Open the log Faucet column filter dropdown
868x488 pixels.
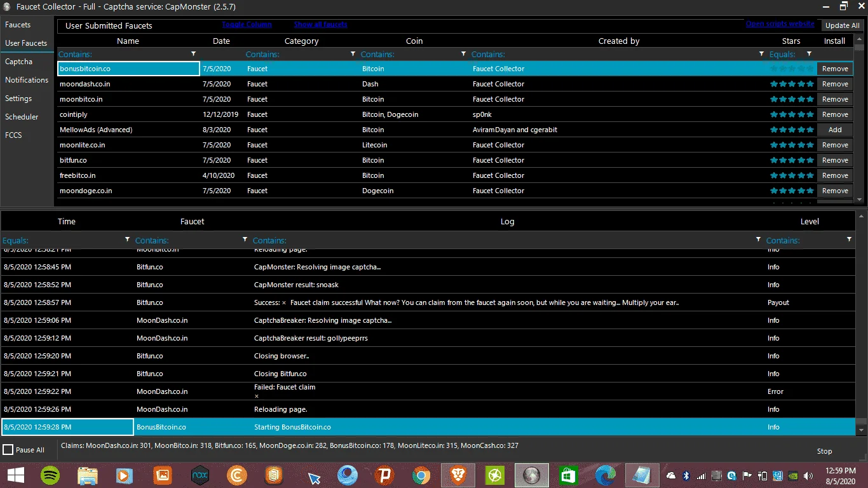pos(245,240)
